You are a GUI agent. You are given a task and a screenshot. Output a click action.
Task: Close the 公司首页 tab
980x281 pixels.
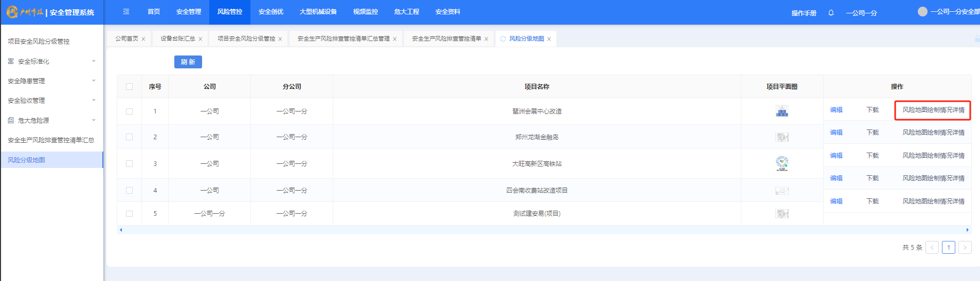tap(143, 39)
